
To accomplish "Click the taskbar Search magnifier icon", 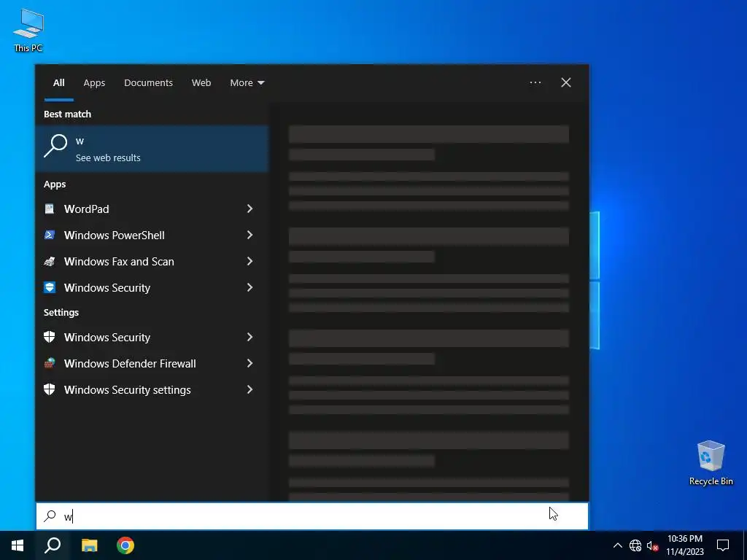I will tap(53, 545).
